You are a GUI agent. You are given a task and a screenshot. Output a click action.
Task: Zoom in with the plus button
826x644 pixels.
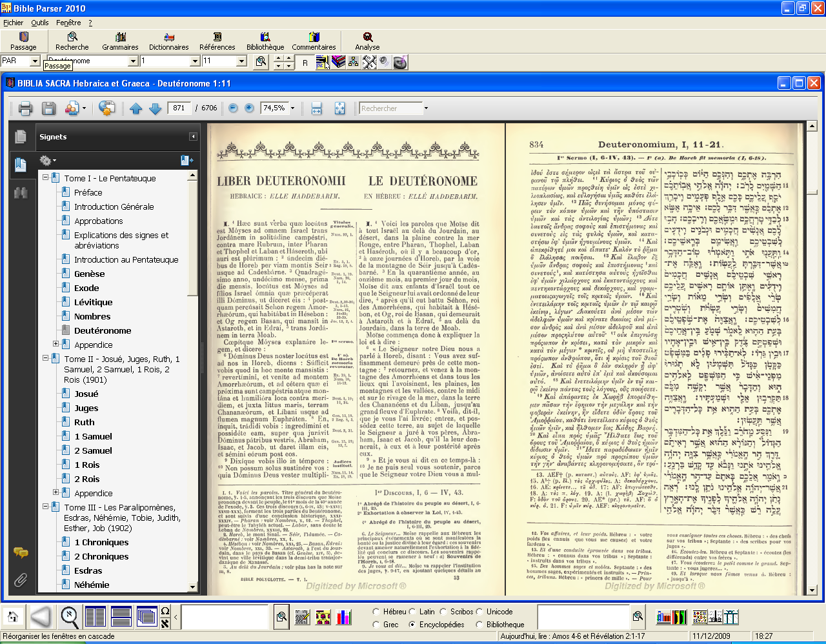tap(249, 108)
